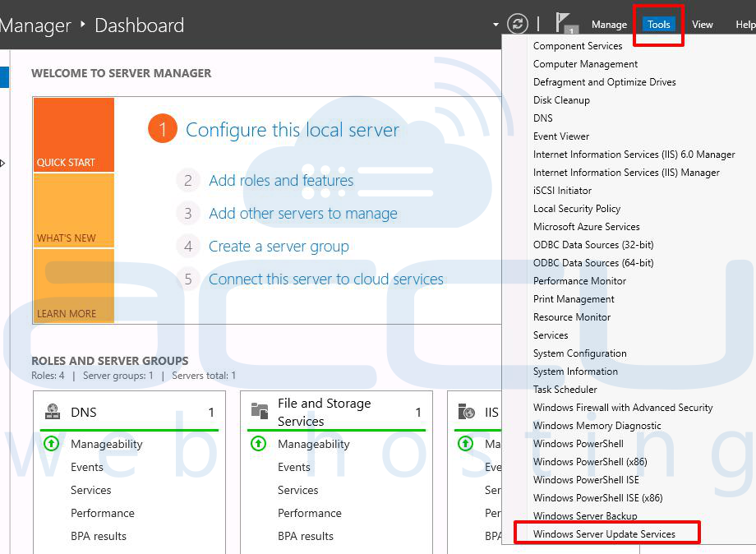Click Add roles and features link
This screenshot has height=554, width=756.
(281, 180)
